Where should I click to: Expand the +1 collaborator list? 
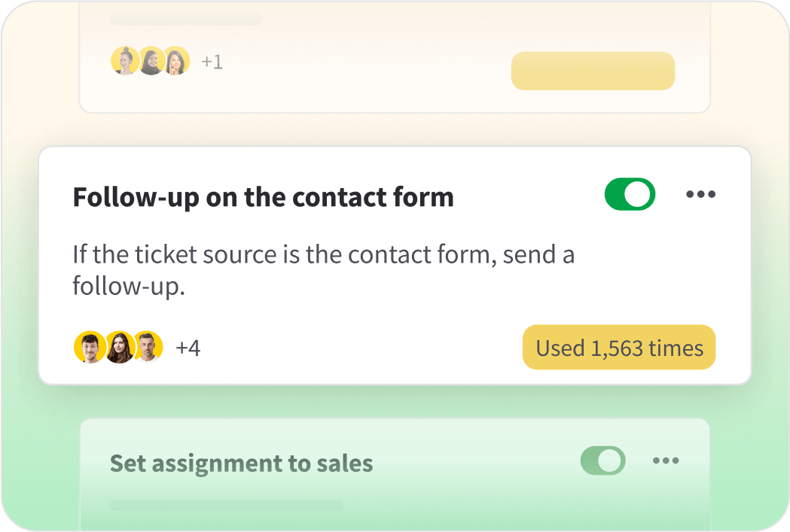(212, 61)
